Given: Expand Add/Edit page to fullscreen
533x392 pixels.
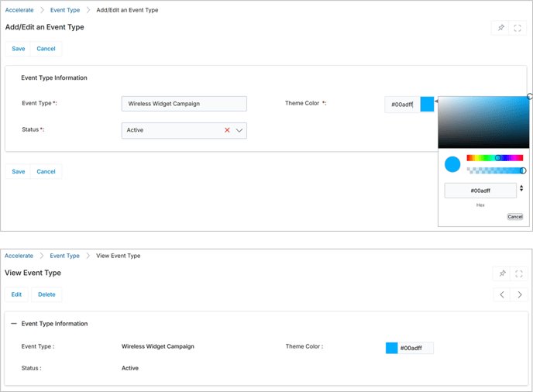Looking at the screenshot, I should pyautogui.click(x=518, y=28).
